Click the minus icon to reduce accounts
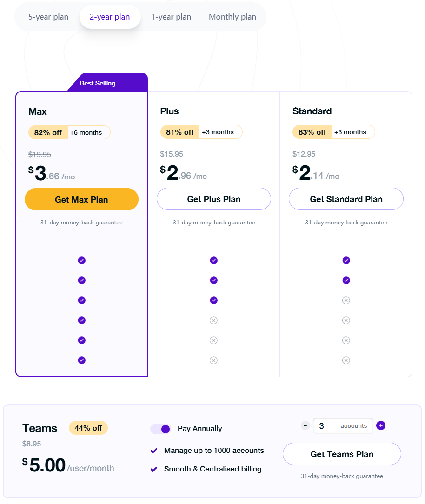This screenshot has height=504, width=425. [x=305, y=425]
